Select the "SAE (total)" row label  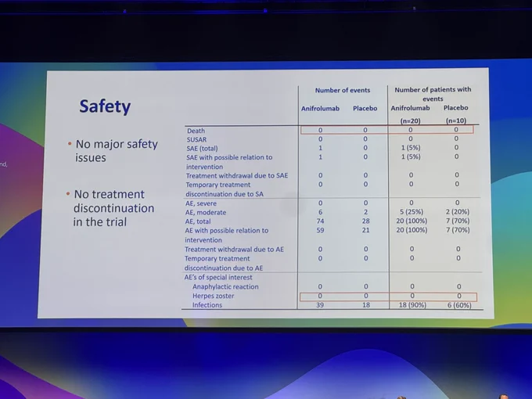click(x=202, y=149)
